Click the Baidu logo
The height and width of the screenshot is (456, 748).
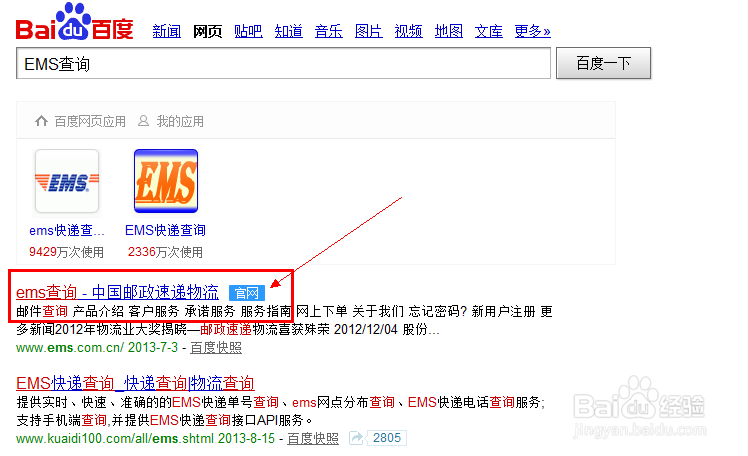74,23
